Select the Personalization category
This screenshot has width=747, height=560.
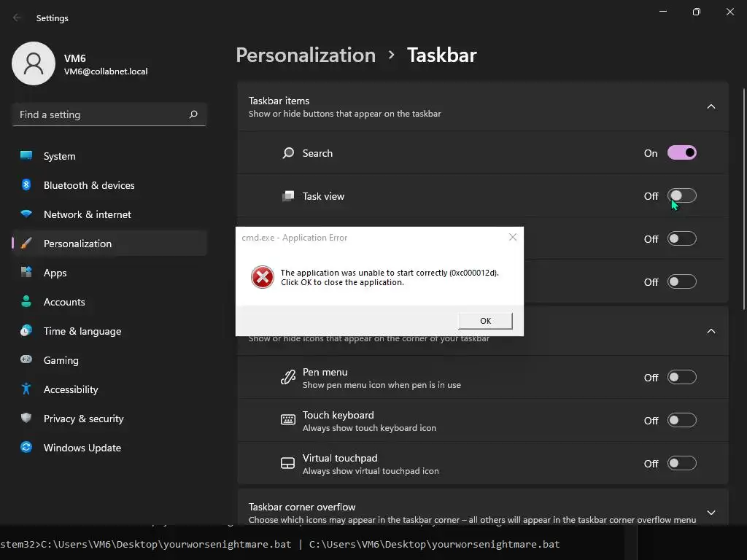pos(109,244)
